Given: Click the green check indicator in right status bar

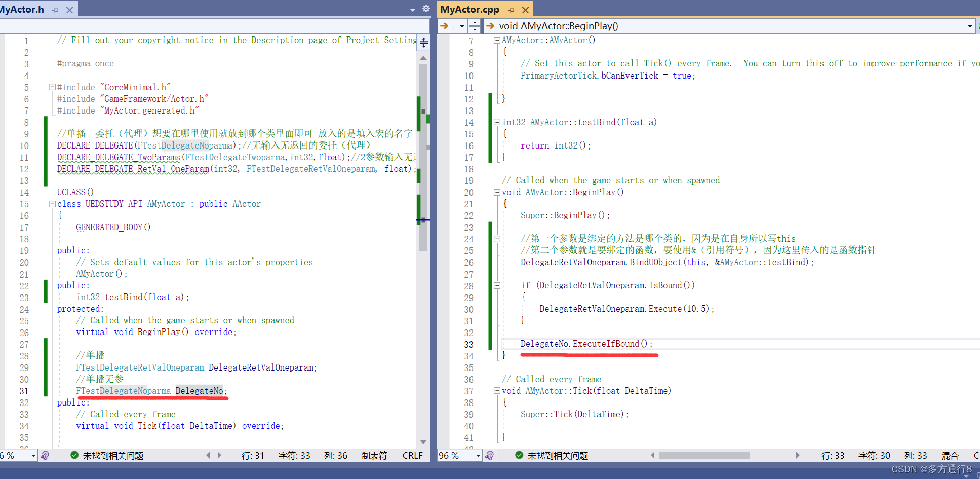Looking at the screenshot, I should tap(519, 455).
